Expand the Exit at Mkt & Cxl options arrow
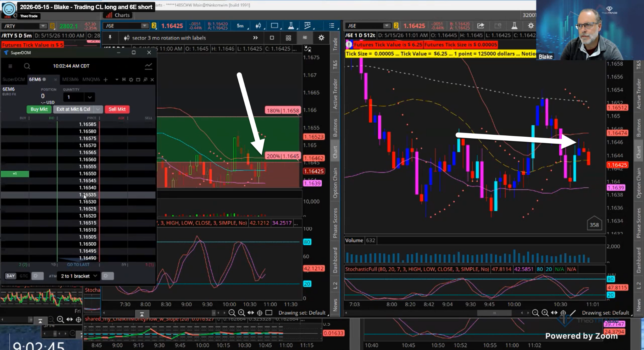 tap(98, 109)
